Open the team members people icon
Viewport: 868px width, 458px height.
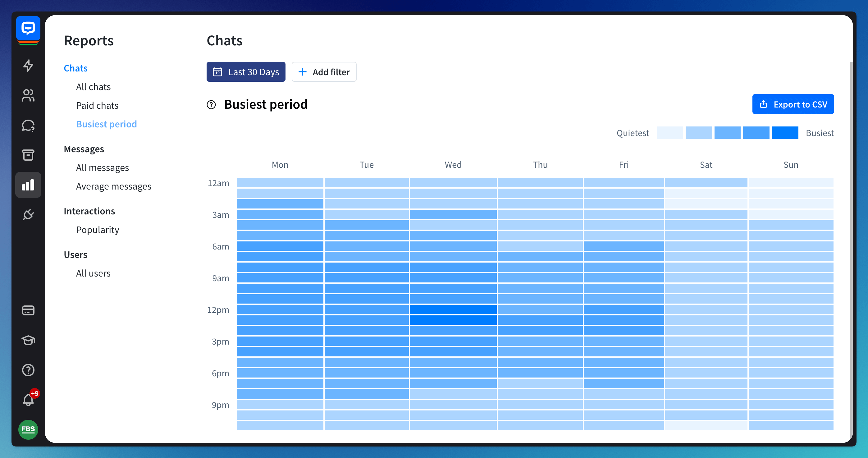[x=28, y=95]
